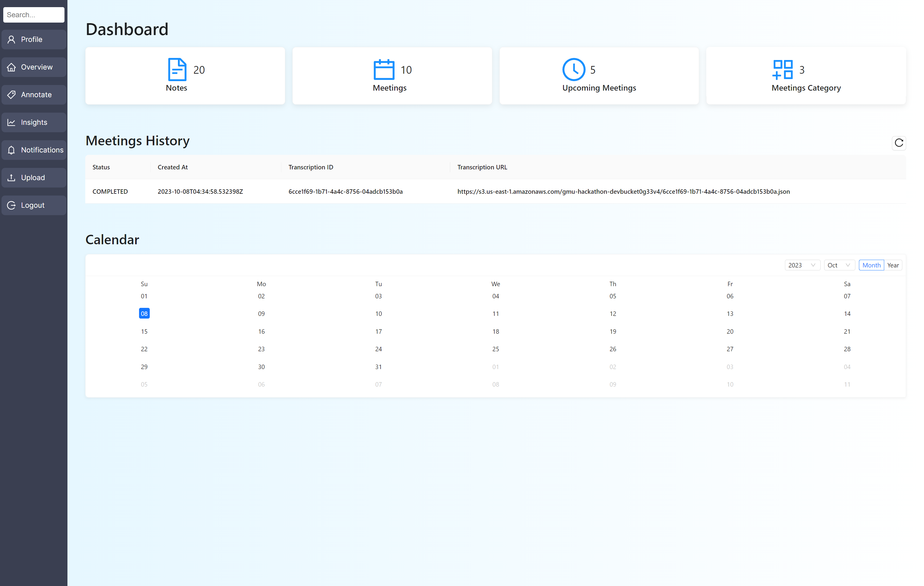Click the Notes document icon
This screenshot has width=924, height=586.
point(177,70)
